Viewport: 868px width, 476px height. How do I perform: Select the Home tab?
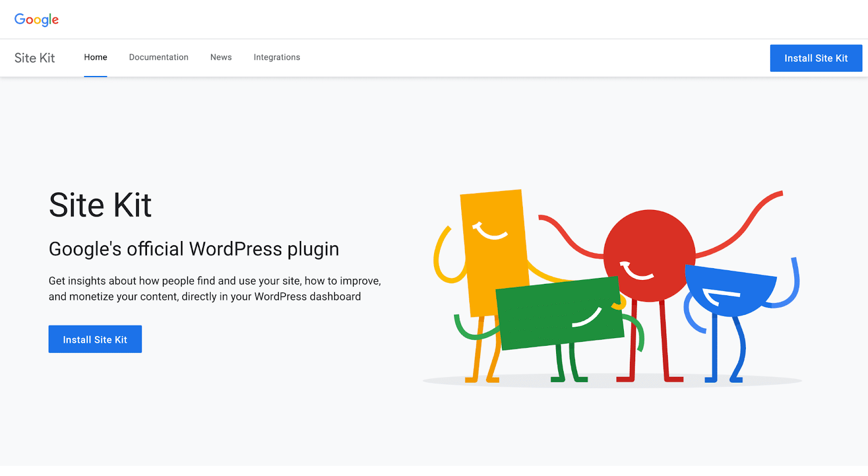tap(95, 58)
